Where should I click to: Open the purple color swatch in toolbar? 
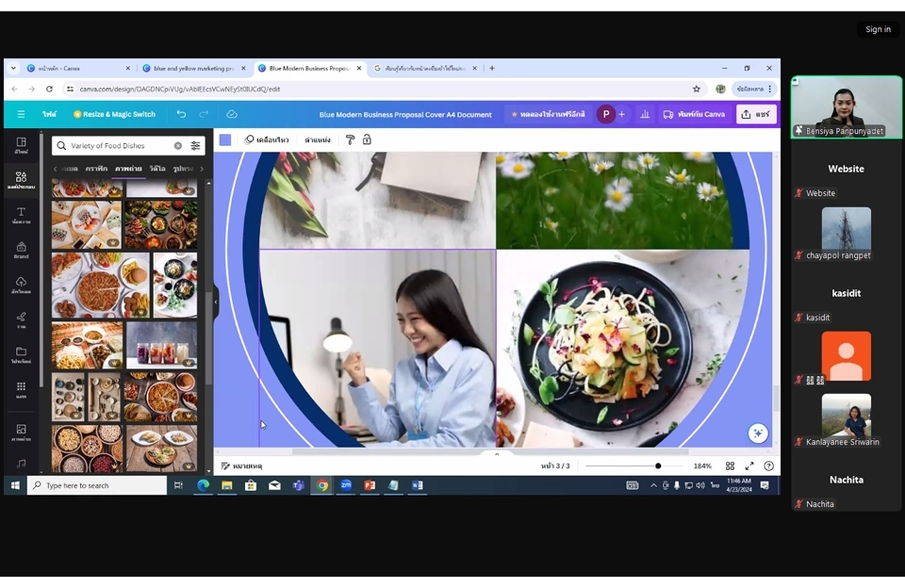coord(225,140)
